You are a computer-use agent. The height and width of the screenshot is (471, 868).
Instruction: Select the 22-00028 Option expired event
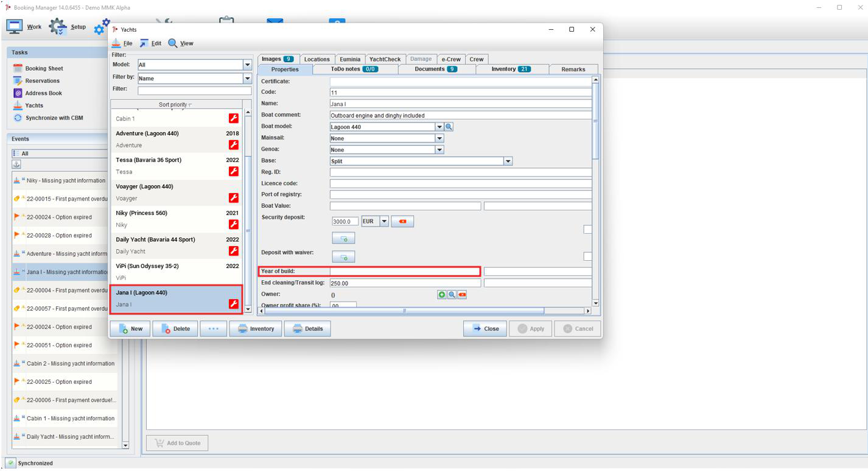[x=65, y=236]
